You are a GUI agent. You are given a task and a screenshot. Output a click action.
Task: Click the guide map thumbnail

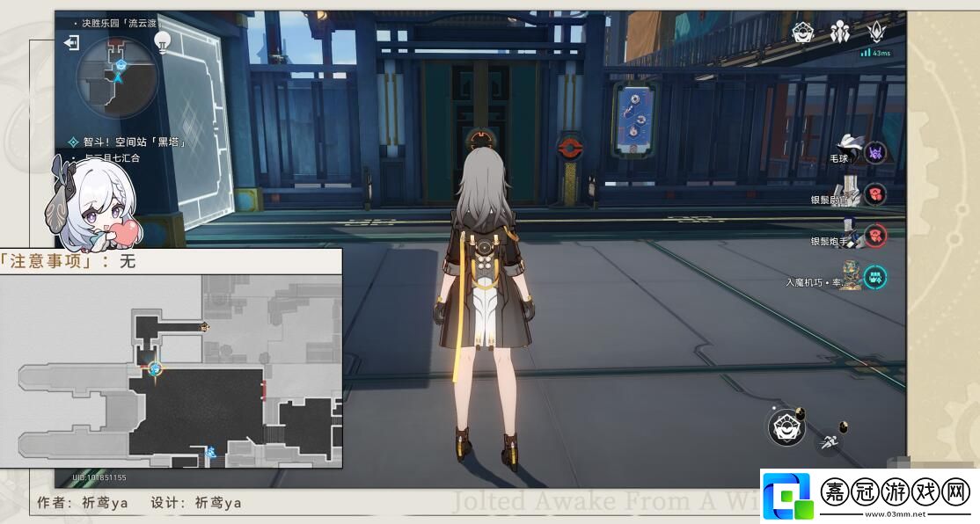[171, 370]
